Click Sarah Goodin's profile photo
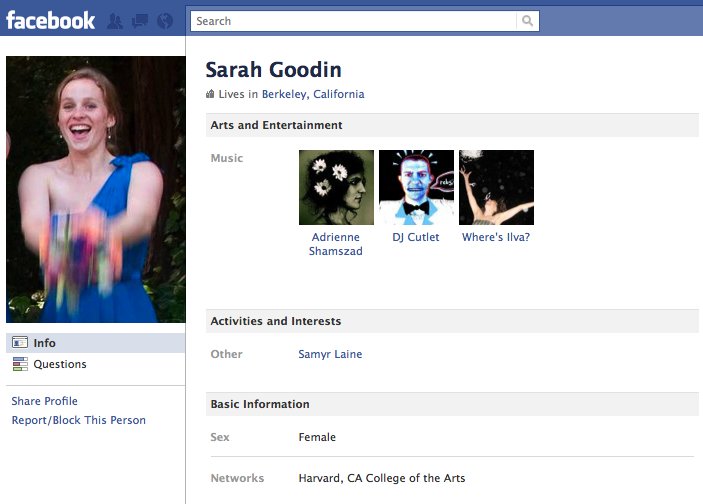The width and height of the screenshot is (703, 504). pyautogui.click(x=95, y=189)
